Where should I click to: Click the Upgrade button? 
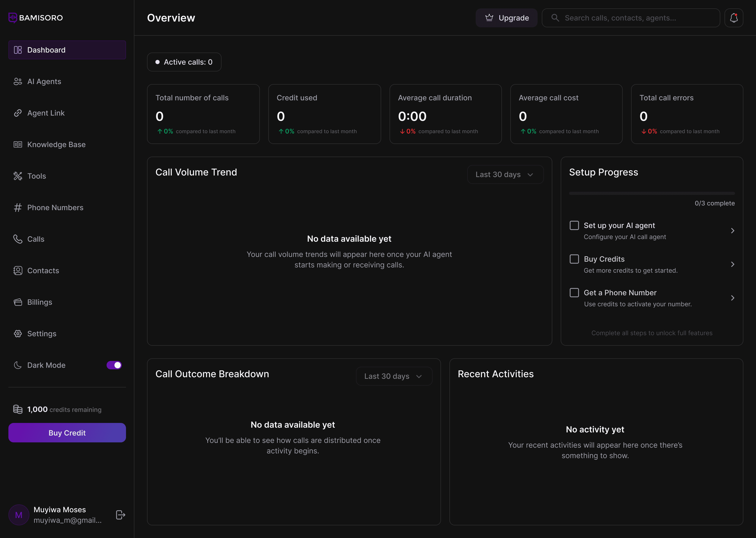point(506,18)
